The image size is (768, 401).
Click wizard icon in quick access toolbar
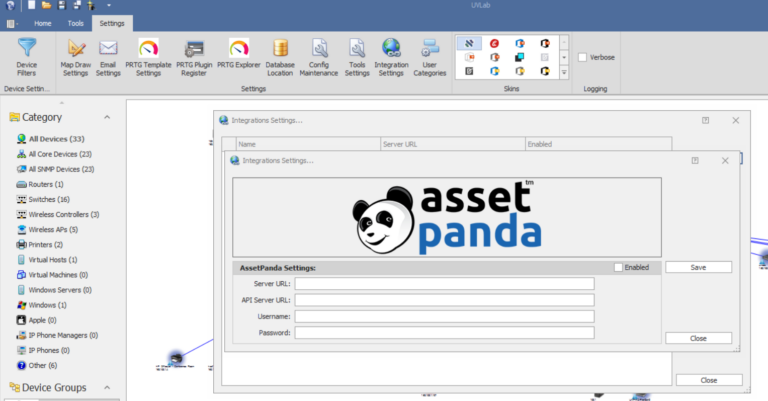point(91,5)
